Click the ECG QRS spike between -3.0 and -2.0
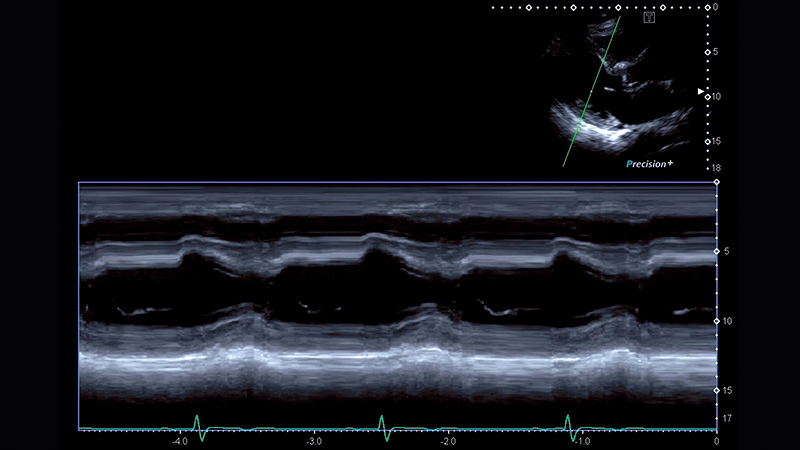The height and width of the screenshot is (450, 800). 382,424
